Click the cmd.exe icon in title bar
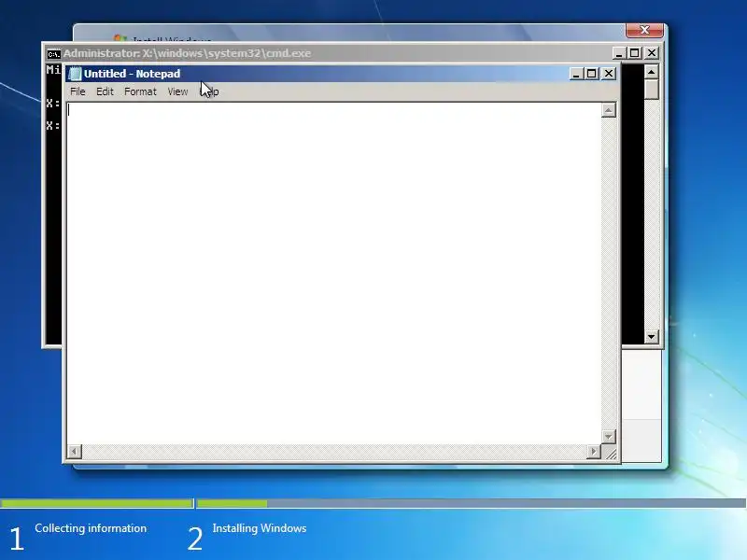The height and width of the screenshot is (560, 747). point(54,53)
